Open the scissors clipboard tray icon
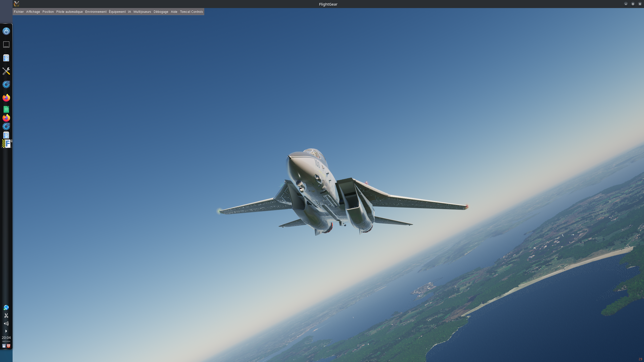 [6, 315]
